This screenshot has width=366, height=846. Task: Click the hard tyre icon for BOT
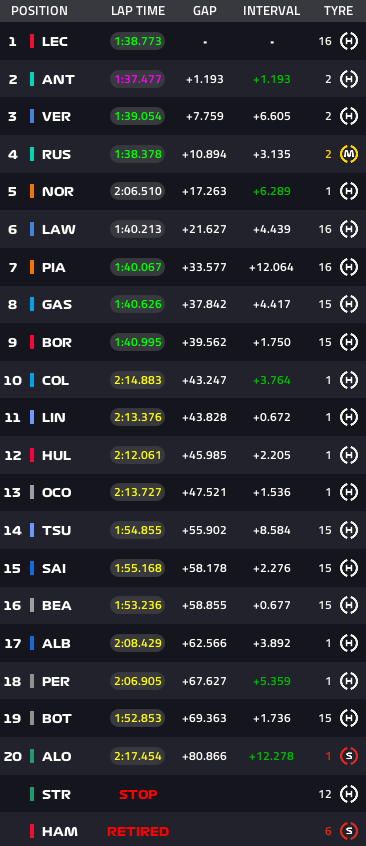point(349,719)
